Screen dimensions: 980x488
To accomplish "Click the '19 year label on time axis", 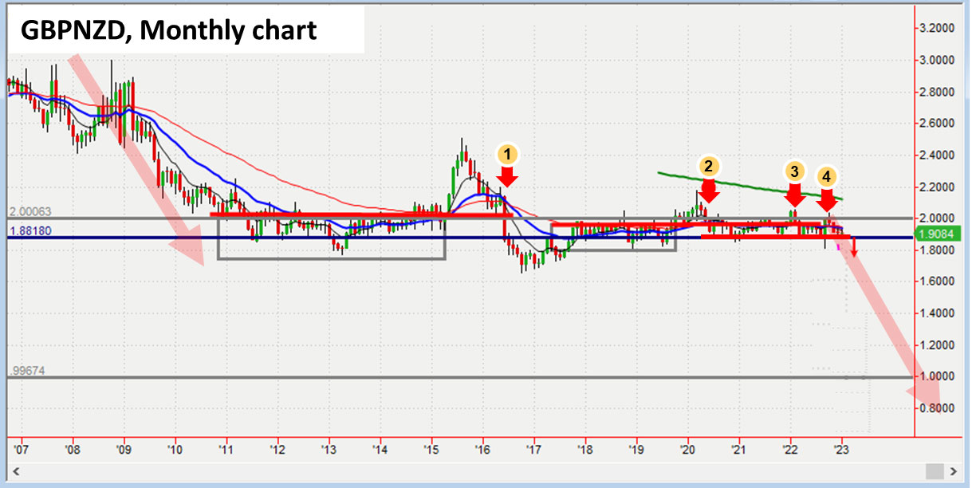I will pos(636,448).
